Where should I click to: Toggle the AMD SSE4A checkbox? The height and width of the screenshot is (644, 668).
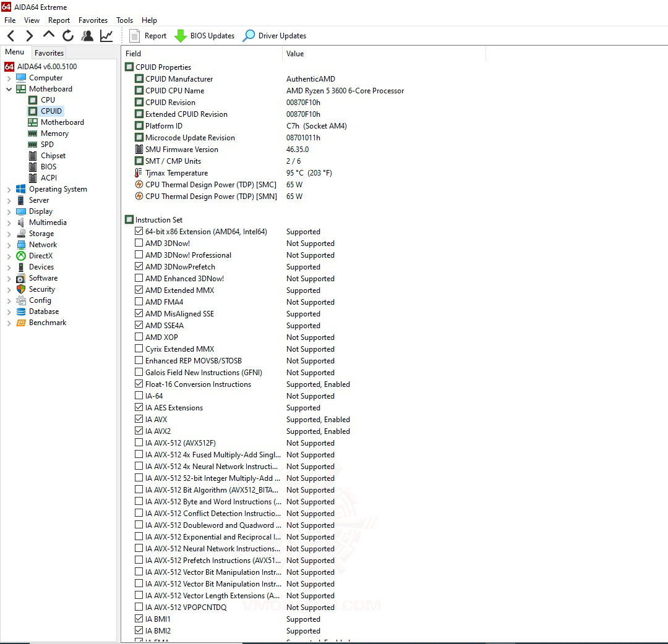[x=139, y=325]
